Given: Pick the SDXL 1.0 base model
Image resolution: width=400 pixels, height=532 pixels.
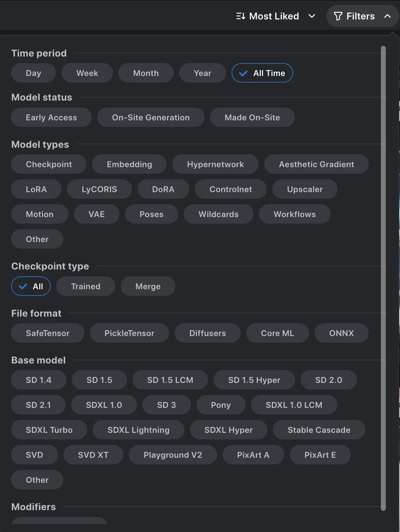Looking at the screenshot, I should 104,405.
